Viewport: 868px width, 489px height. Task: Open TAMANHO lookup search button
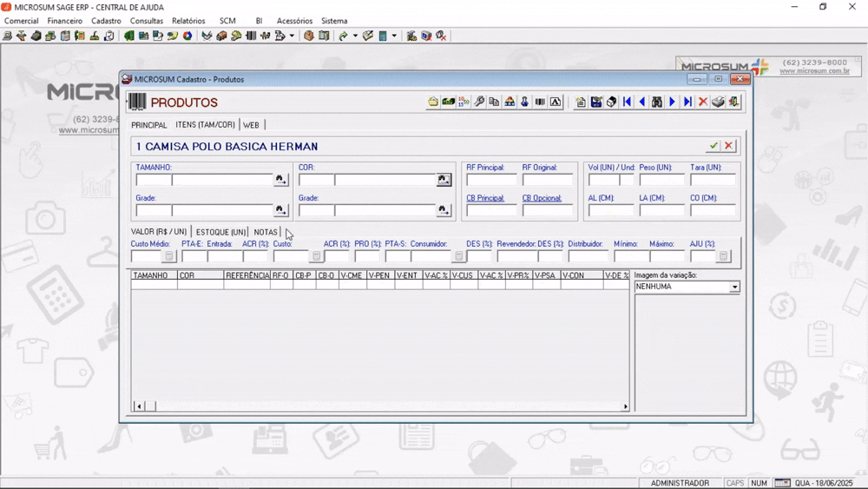point(281,180)
